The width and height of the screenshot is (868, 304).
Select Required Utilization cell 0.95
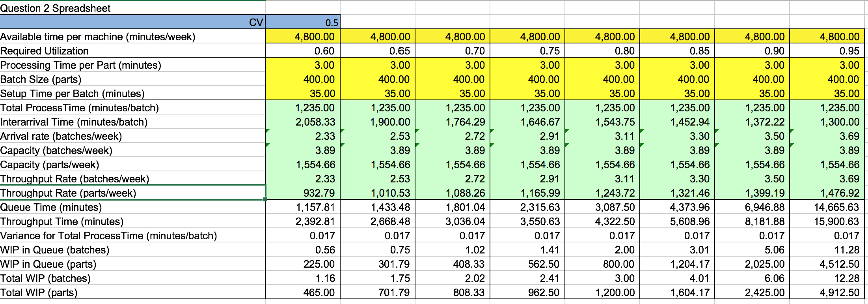coord(827,51)
